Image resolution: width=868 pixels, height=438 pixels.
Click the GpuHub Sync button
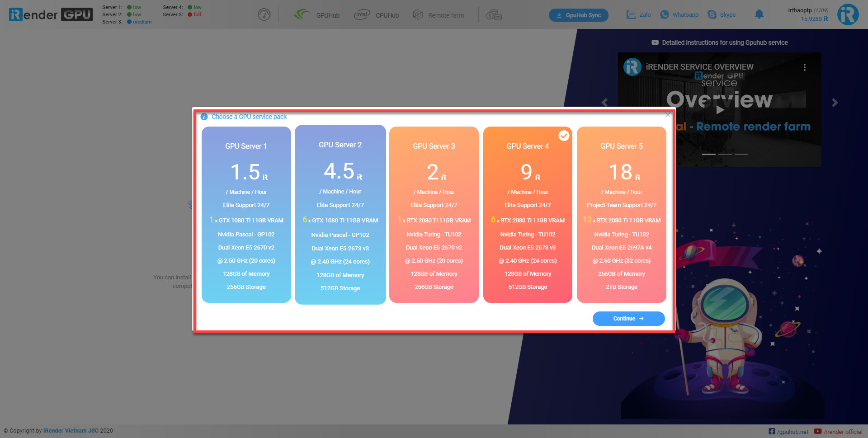[578, 15]
